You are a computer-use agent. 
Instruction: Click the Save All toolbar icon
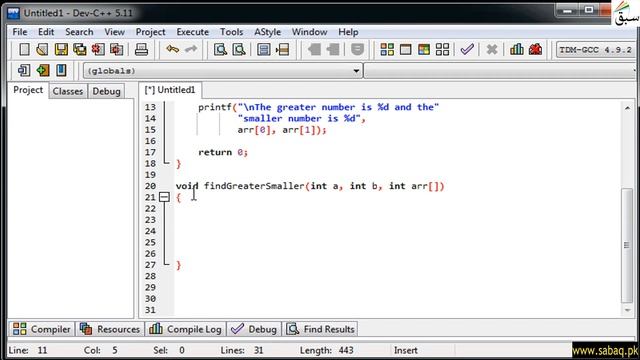80,50
